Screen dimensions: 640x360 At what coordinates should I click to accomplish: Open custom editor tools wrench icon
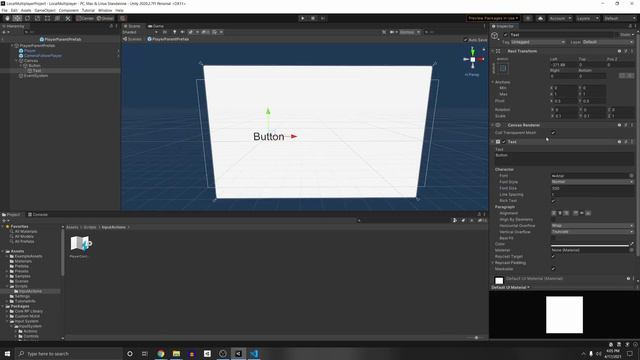click(68, 18)
